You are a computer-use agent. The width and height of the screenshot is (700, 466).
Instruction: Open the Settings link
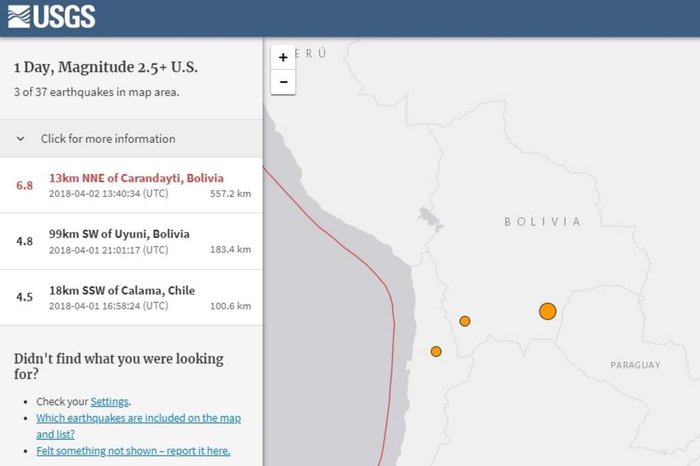tap(110, 401)
